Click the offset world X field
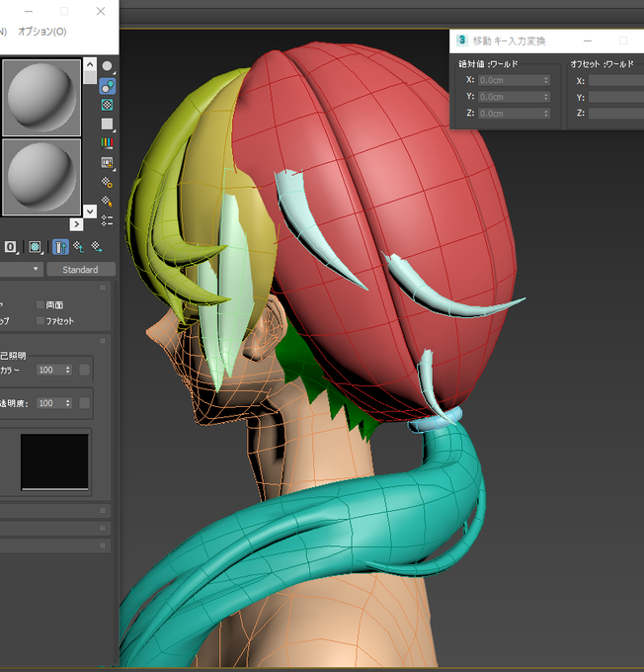 click(x=616, y=81)
